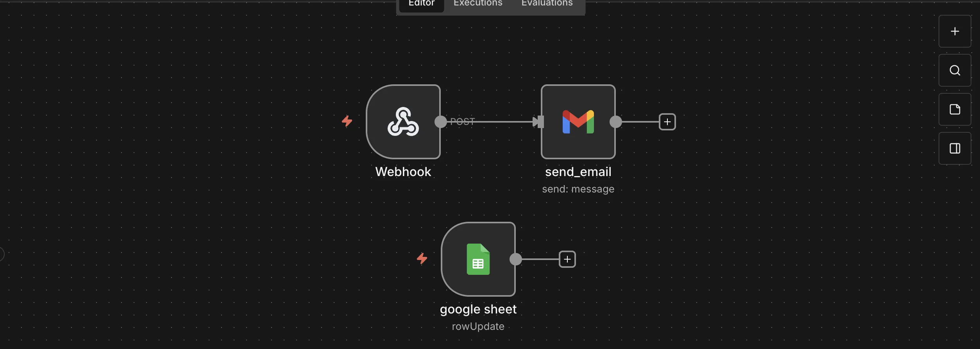Click the plus button in the right toolbar
This screenshot has width=980, height=349.
[x=955, y=31]
